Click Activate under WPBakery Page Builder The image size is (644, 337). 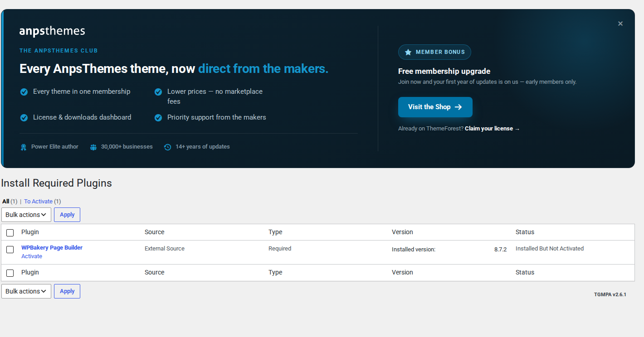32,256
